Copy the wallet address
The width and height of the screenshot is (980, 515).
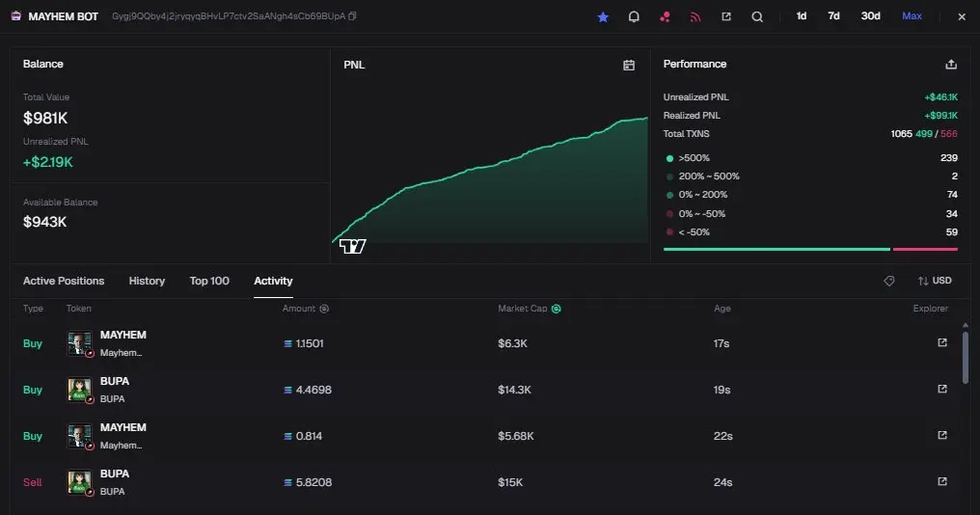tap(352, 16)
